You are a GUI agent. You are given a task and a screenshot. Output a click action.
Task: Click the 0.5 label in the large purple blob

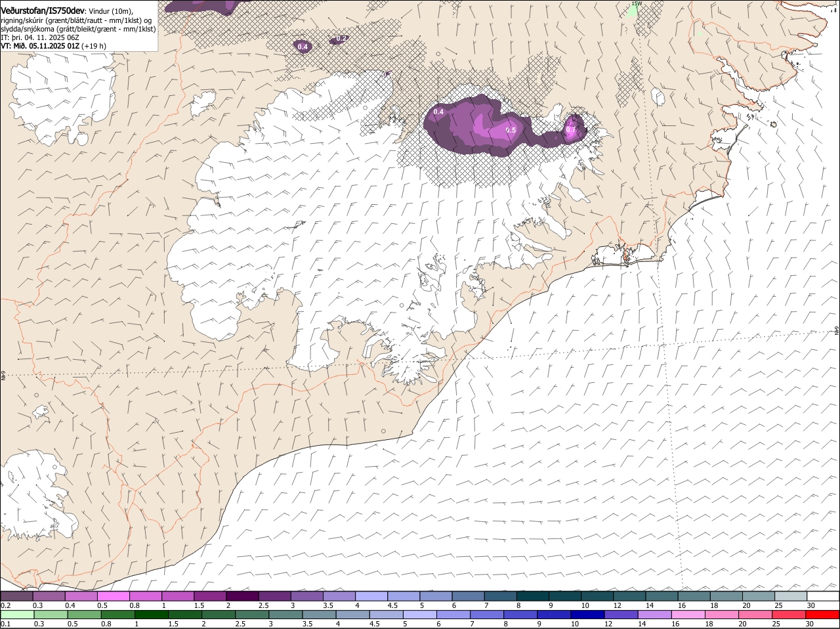coord(511,131)
